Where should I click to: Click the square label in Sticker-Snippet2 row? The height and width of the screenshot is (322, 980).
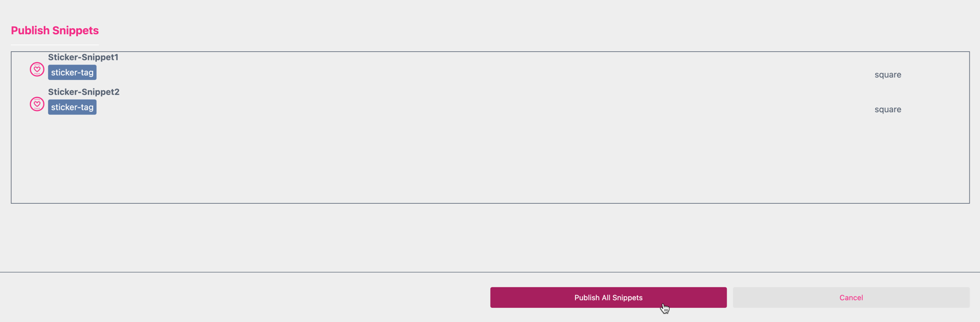[887, 110]
